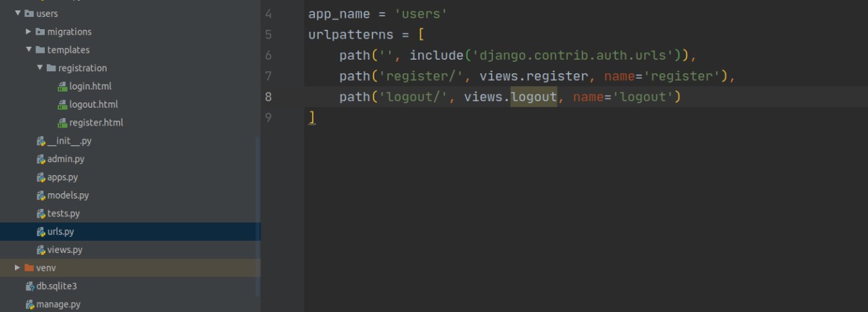The image size is (868, 312).
Task: Open admin.py in the project tree
Action: [x=66, y=159]
